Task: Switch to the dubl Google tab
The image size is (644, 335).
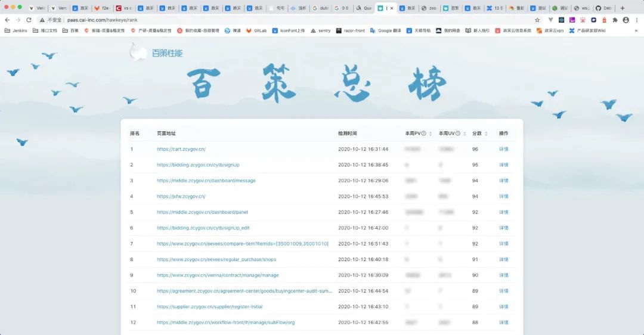Action: click(x=321, y=8)
